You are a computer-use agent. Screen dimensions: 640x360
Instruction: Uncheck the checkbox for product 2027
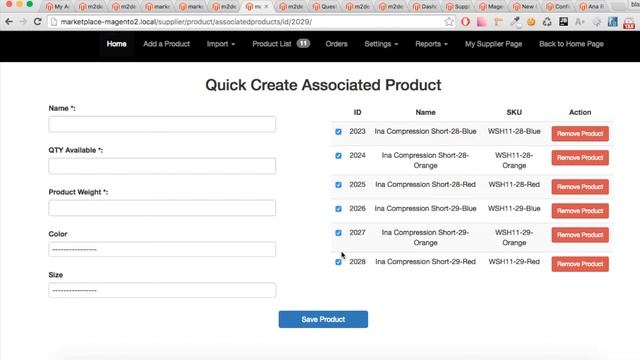(338, 233)
